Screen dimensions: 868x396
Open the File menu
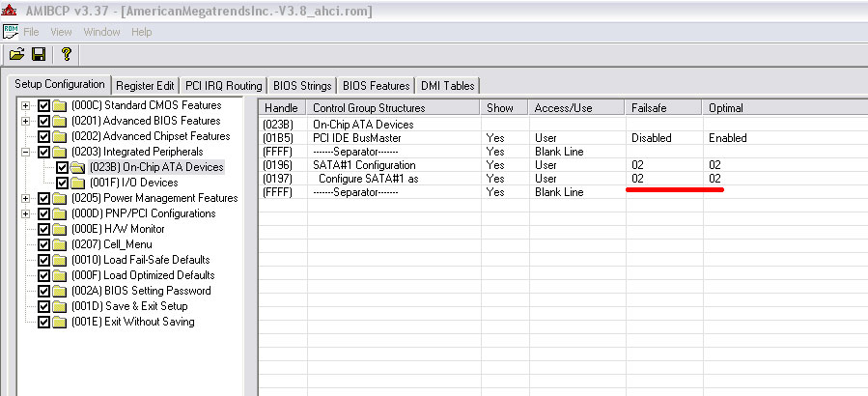pyautogui.click(x=31, y=32)
